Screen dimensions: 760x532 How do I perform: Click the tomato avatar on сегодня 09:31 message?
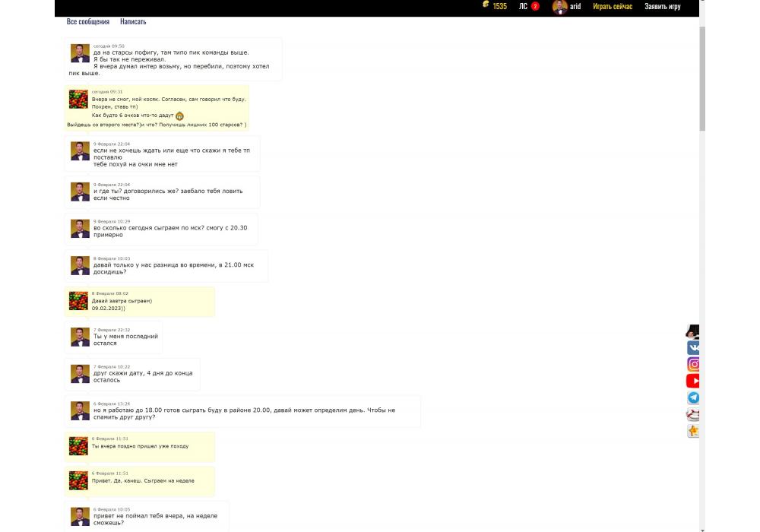78,100
